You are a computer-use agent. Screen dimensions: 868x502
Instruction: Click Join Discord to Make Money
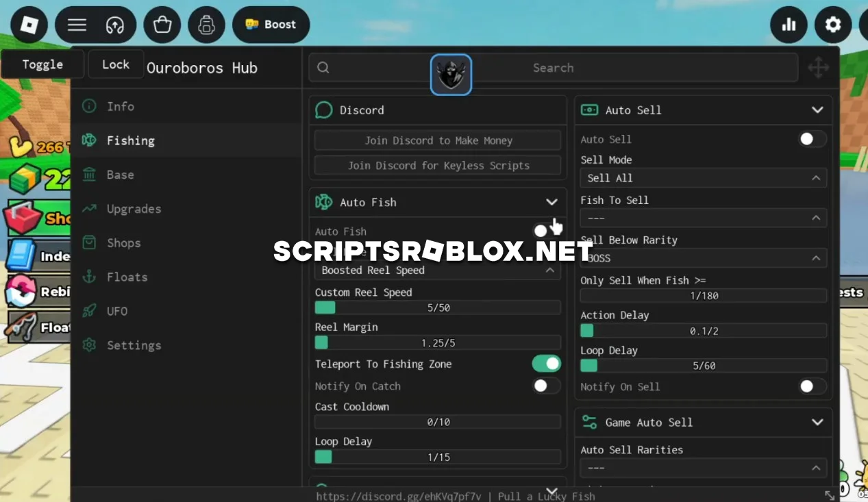click(438, 140)
